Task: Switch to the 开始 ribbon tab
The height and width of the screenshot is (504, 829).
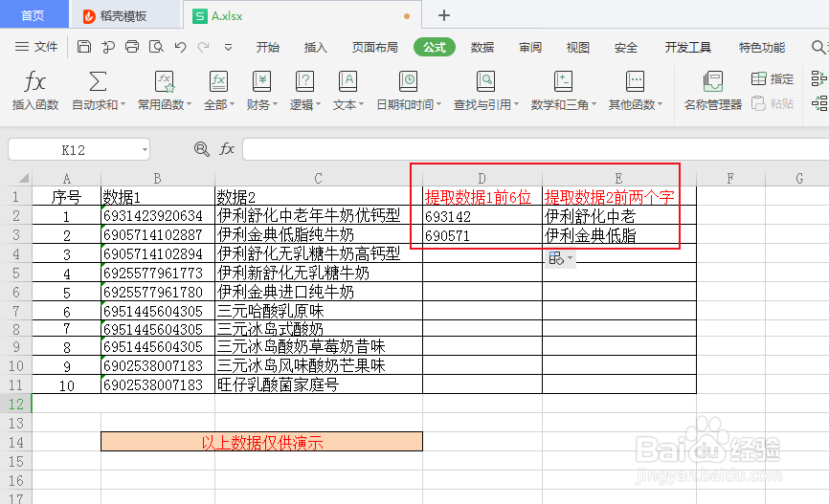Action: (x=267, y=48)
